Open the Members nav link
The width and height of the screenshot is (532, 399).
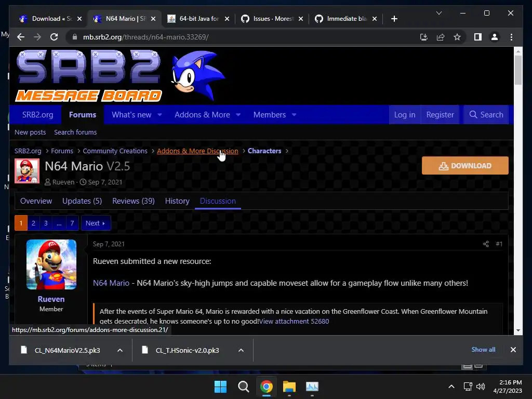point(270,115)
